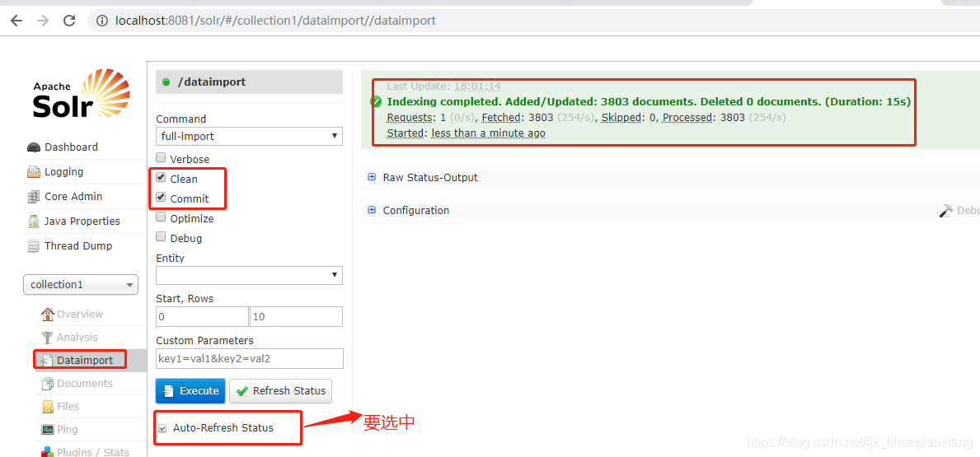Viewport: 980px width, 457px height.
Task: Uncheck the Clean checkbox
Action: [161, 178]
